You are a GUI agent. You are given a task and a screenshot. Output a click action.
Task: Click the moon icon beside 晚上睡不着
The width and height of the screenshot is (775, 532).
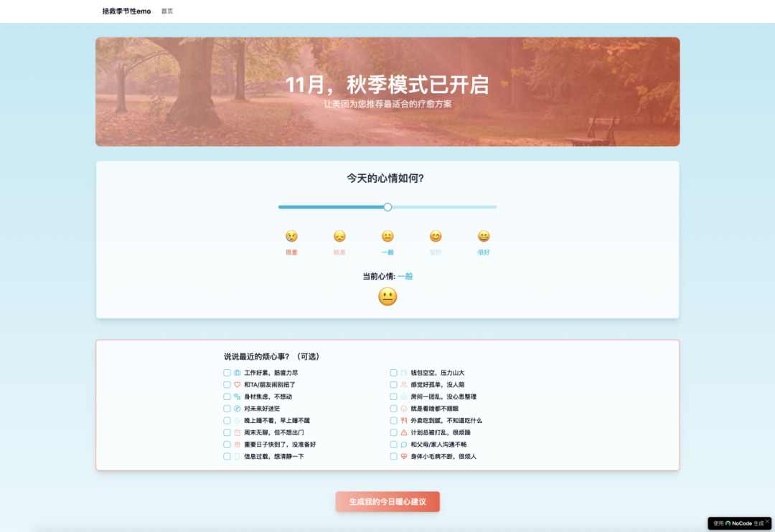tap(238, 421)
